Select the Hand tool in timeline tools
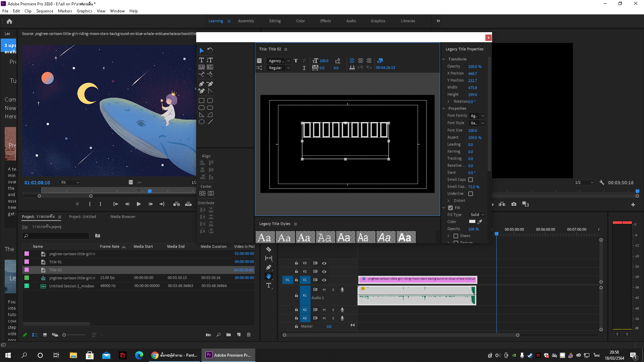Screen dimensions: 644x362 tap(269, 276)
